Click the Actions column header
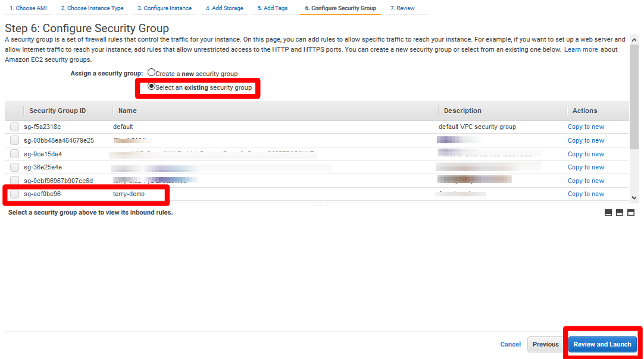The height and width of the screenshot is (359, 644). coord(584,111)
